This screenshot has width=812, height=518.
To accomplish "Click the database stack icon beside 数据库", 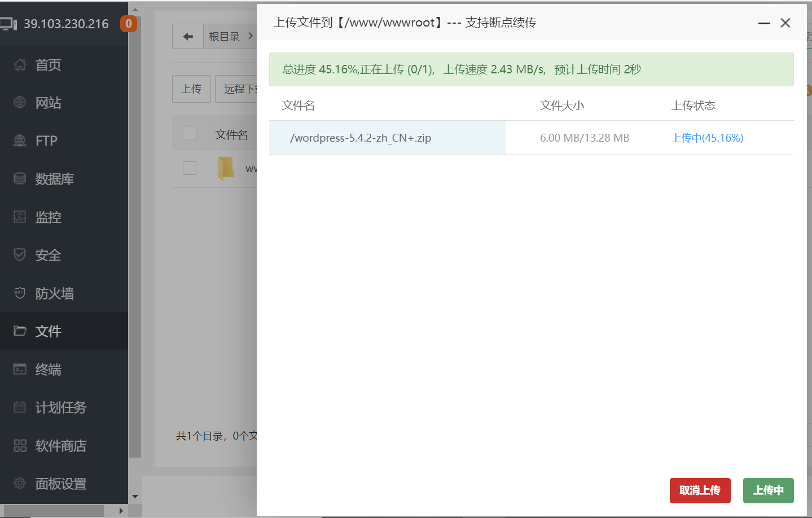I will click(x=20, y=178).
